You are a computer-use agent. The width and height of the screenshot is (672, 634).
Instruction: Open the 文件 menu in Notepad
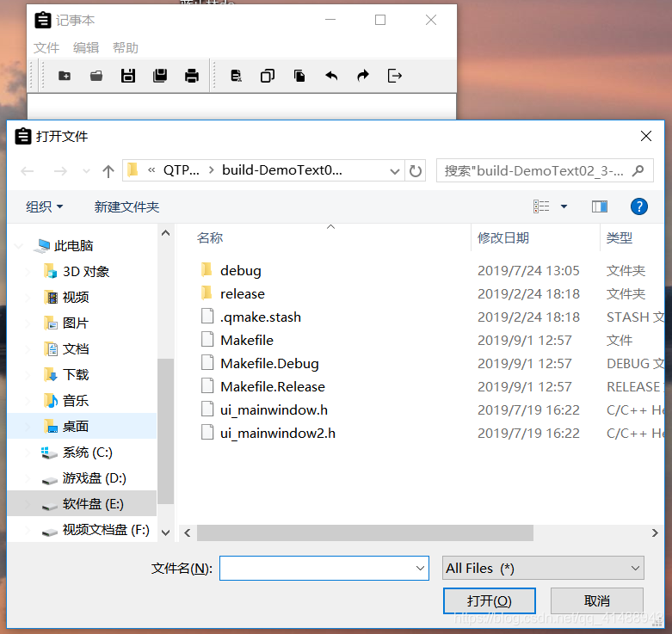pyautogui.click(x=46, y=47)
